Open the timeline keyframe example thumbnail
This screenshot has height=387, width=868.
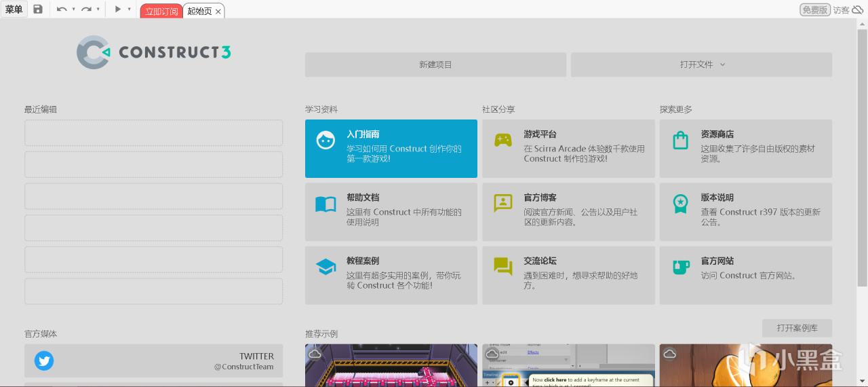(x=569, y=365)
